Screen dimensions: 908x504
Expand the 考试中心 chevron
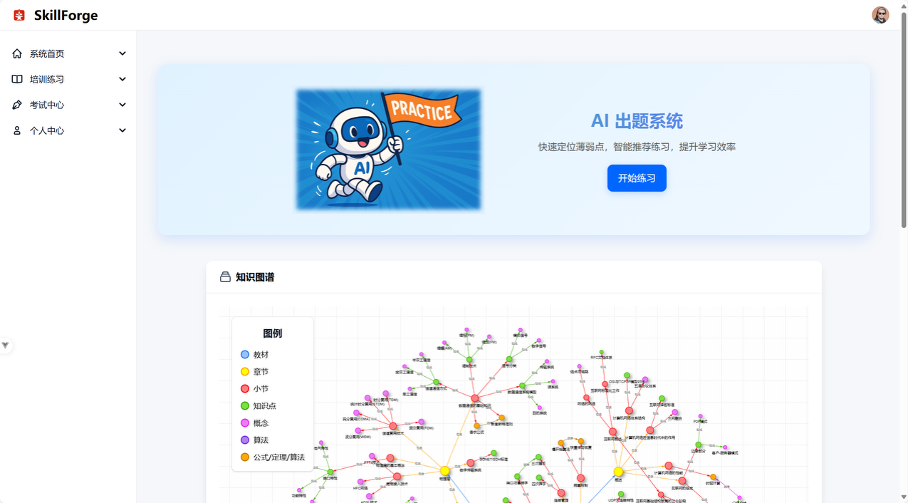tap(122, 105)
